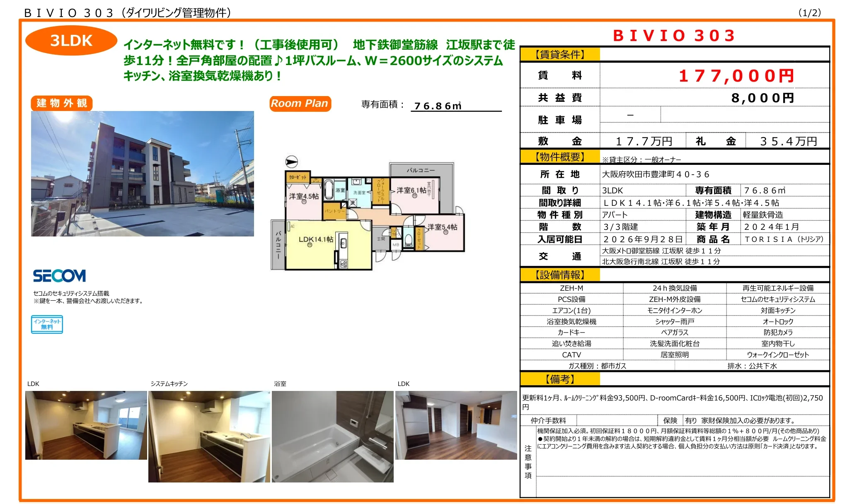Image resolution: width=852 pixels, height=504 pixels.
Task: Open the rightmost LDK room photo
Action: point(456,425)
